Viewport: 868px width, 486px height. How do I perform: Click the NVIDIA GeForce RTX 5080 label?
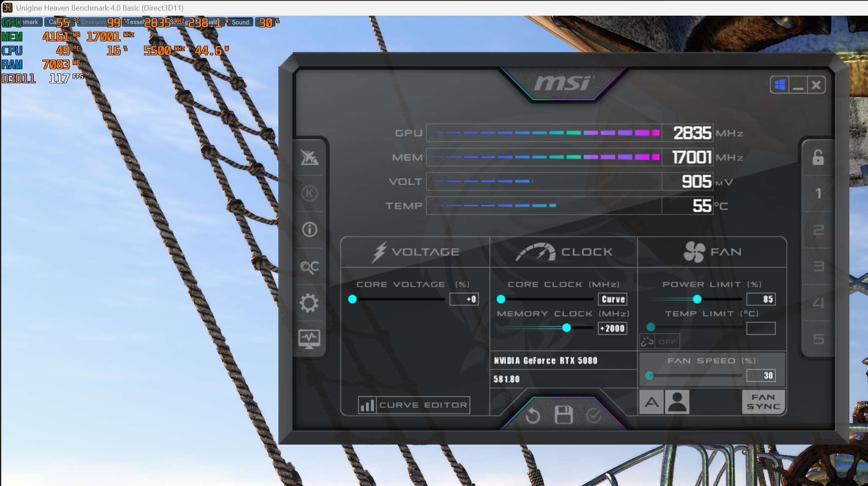pos(546,360)
